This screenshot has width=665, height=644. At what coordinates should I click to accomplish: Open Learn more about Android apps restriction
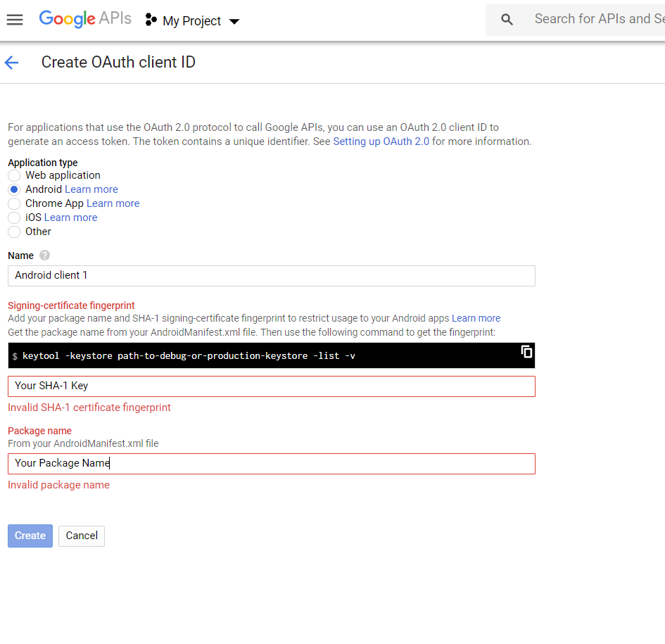[476, 318]
